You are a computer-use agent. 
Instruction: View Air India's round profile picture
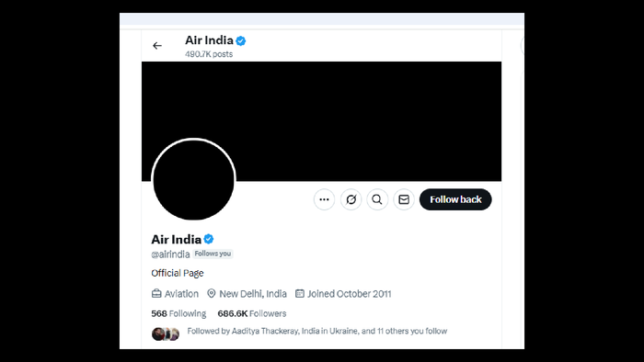[193, 179]
